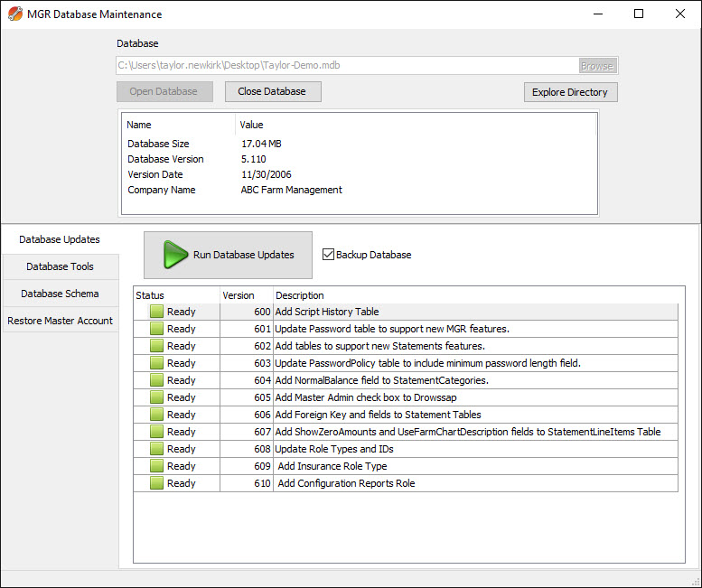The image size is (702, 588).
Task: Click green status icon for version 602
Action: point(156,346)
